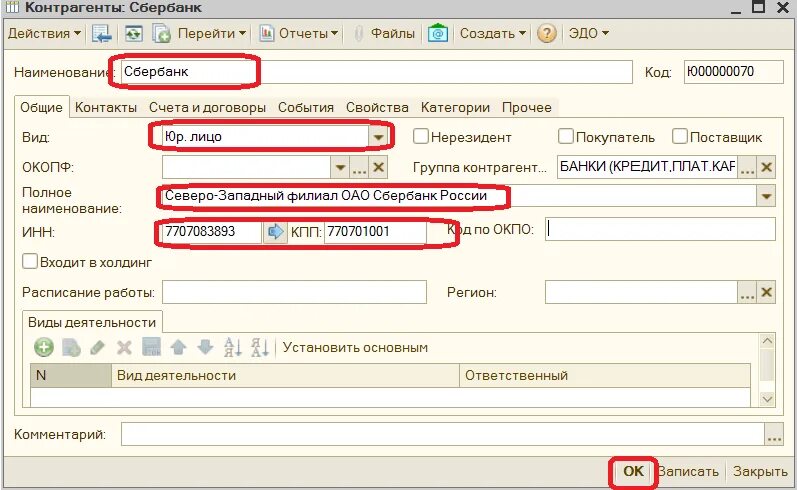
Task: Click the OK button
Action: click(633, 471)
